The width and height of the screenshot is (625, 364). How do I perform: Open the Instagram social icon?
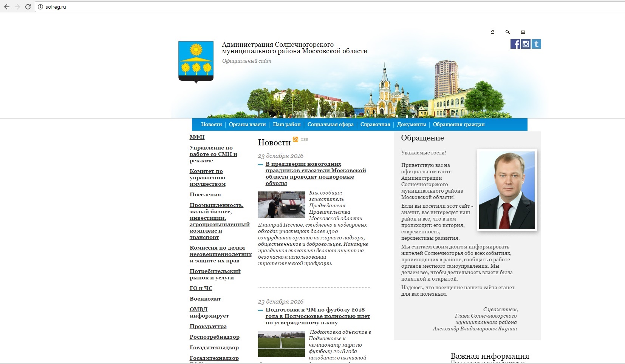pyautogui.click(x=526, y=44)
